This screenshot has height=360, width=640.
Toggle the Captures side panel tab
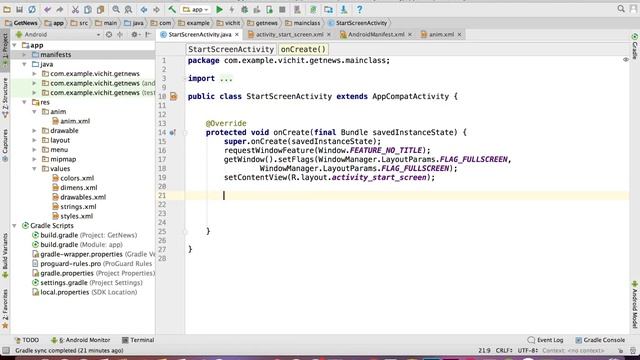point(5,145)
